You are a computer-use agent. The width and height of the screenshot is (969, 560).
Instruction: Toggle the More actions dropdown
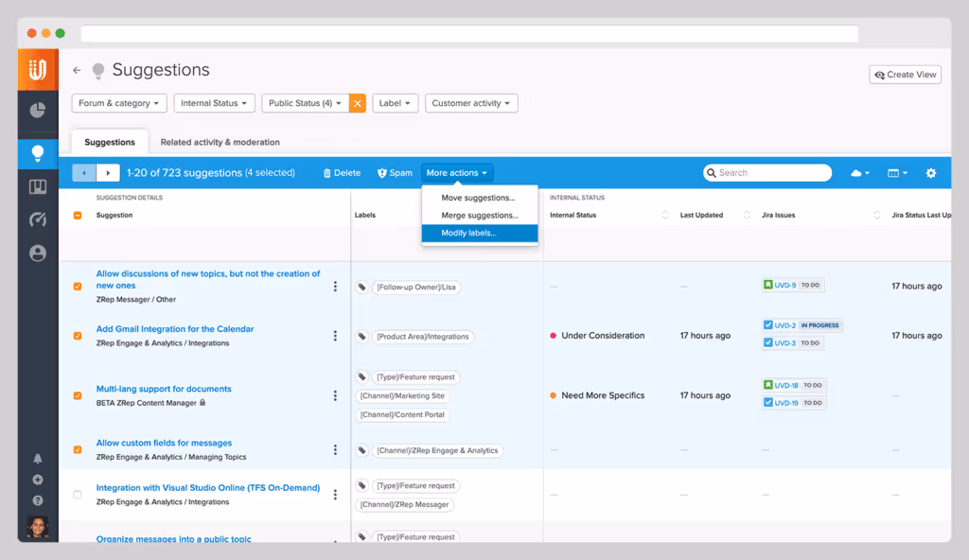pyautogui.click(x=457, y=173)
